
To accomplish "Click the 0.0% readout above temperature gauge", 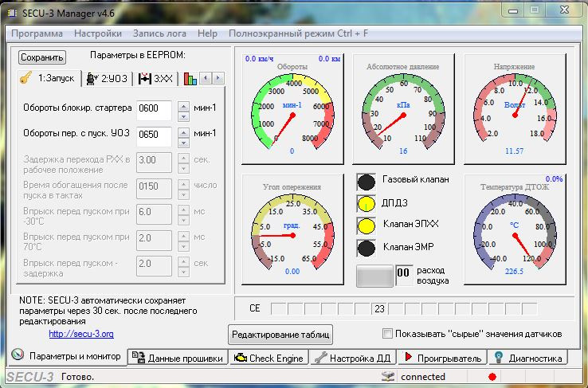I will 554,178.
